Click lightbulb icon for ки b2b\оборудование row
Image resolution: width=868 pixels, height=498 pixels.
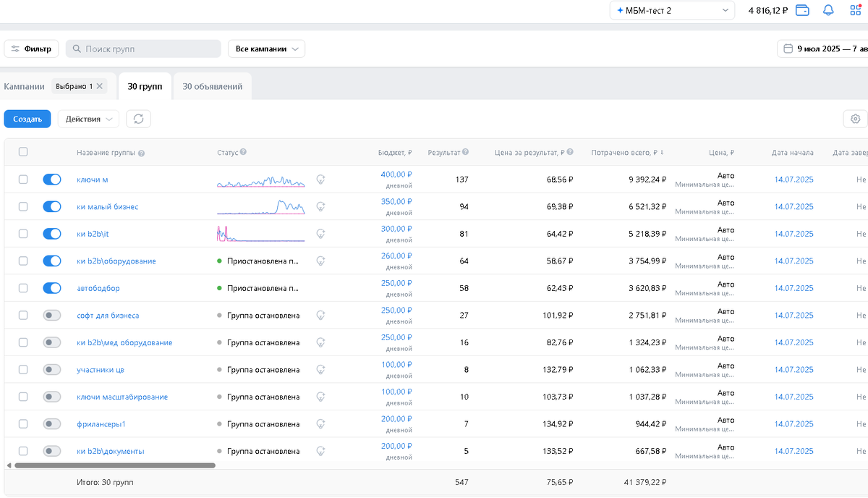(x=320, y=261)
